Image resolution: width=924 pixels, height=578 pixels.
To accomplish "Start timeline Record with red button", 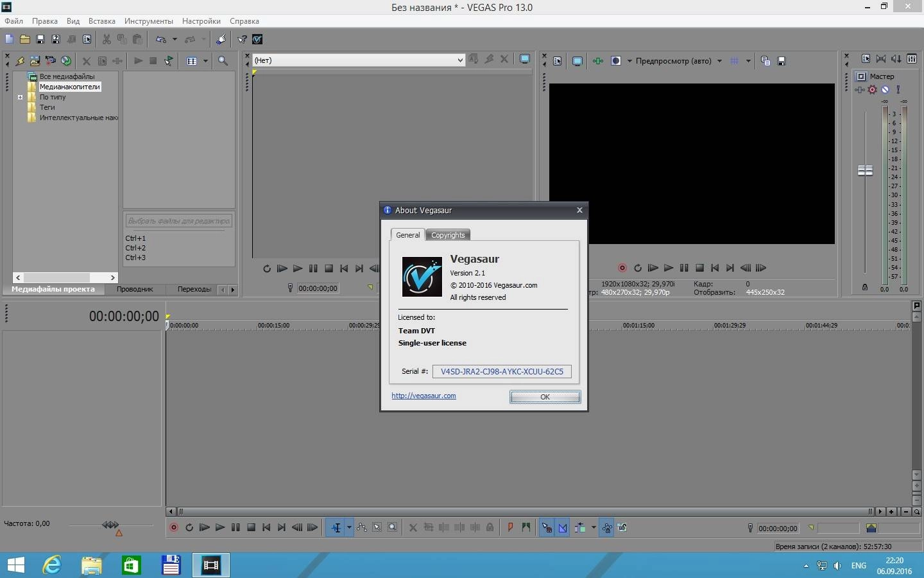I will pyautogui.click(x=173, y=527).
